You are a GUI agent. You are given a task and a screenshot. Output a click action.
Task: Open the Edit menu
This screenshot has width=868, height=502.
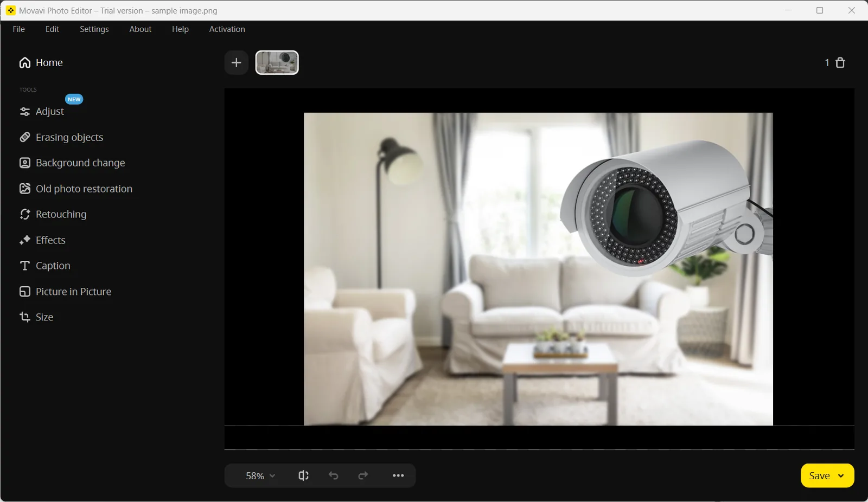coord(52,29)
